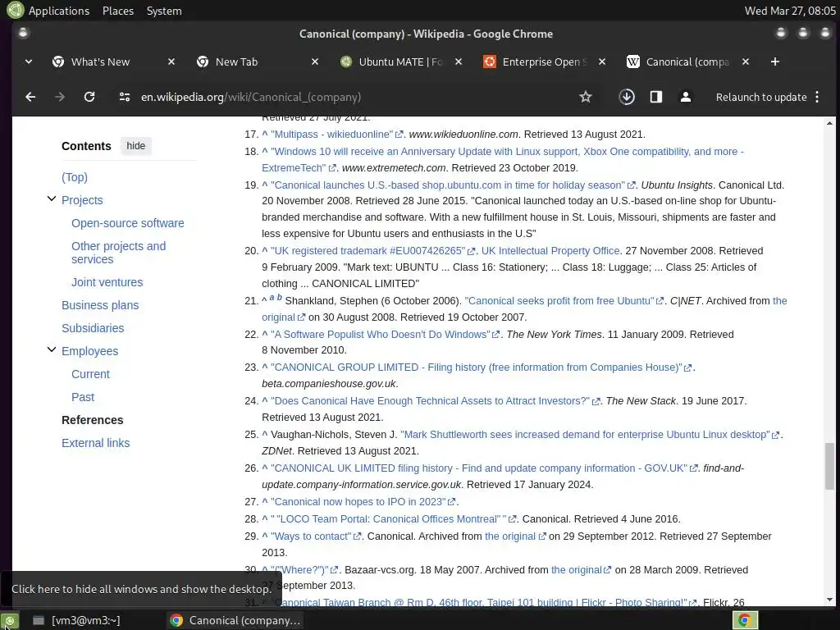The image size is (840, 630).
Task: Jump back from reference 17 caret
Action: pos(265,135)
